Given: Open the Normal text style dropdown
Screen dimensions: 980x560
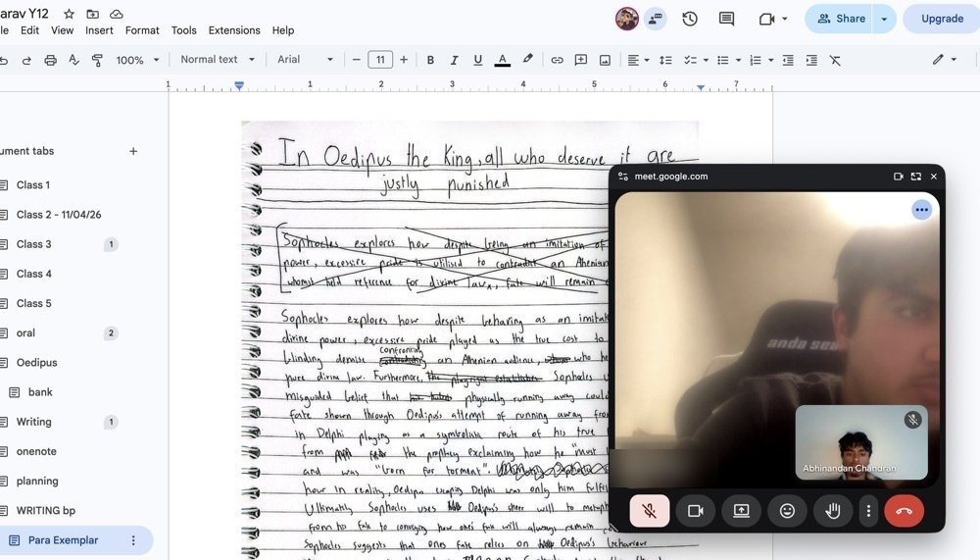Looking at the screenshot, I should (217, 60).
